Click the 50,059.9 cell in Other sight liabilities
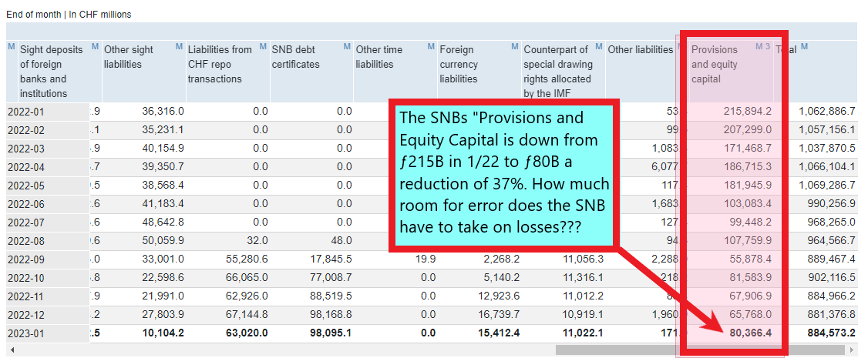 [x=163, y=241]
